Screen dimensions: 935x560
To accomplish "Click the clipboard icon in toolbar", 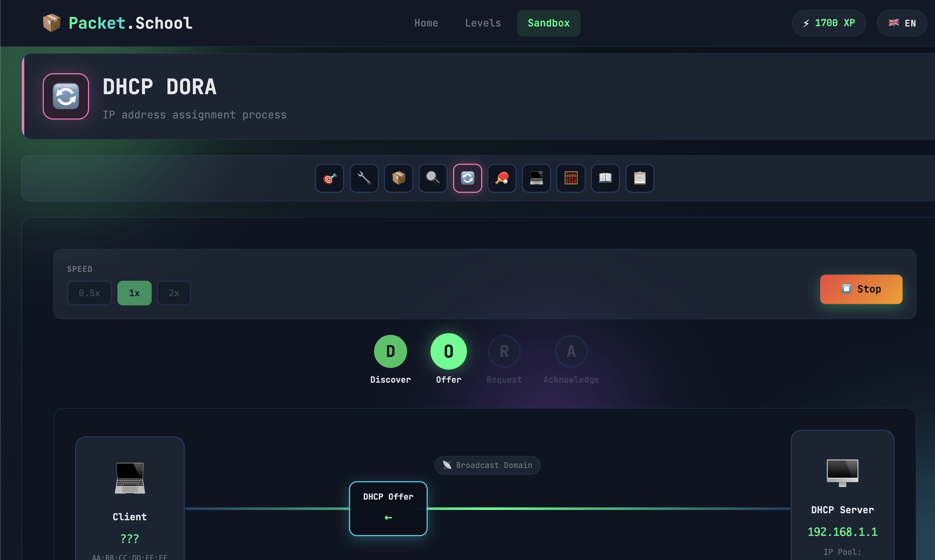I will pyautogui.click(x=639, y=178).
